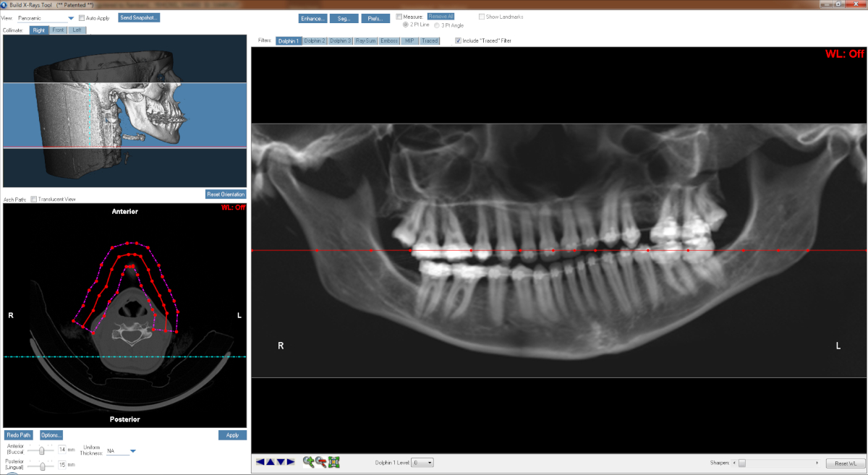Click the Sharpen slider right arrow

819,463
